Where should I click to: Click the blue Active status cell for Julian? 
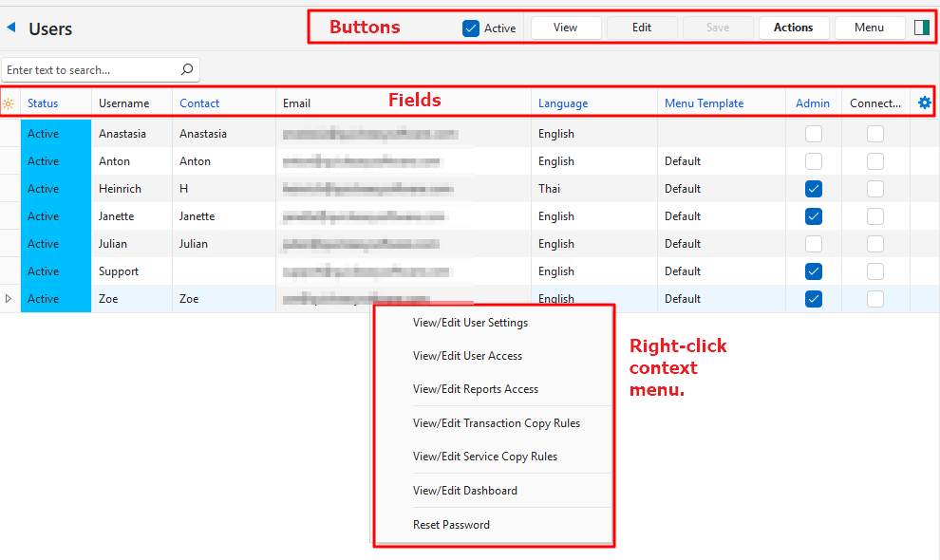(x=55, y=244)
